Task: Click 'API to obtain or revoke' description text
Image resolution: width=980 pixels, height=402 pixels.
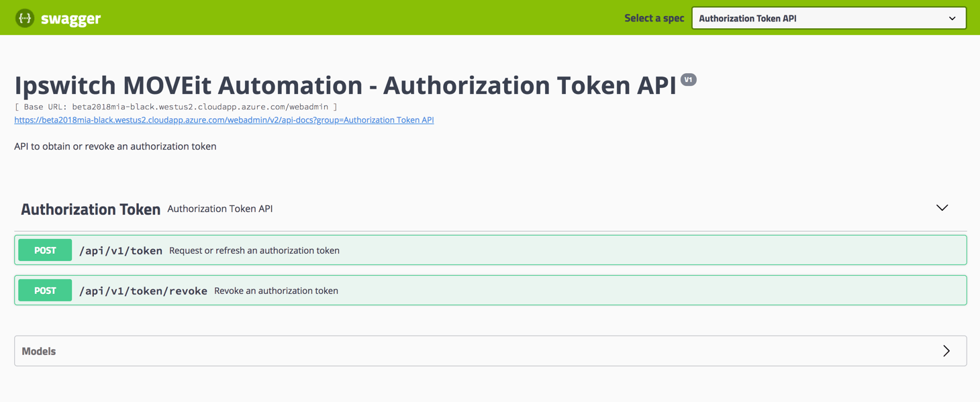Action: pos(115,146)
